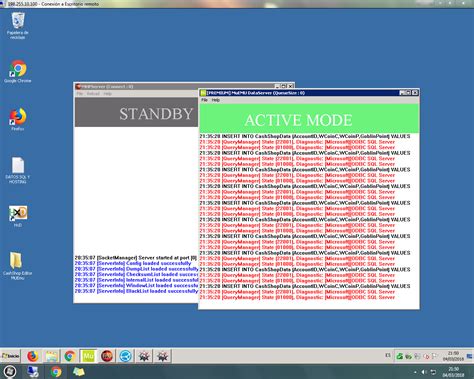The height and width of the screenshot is (379, 474).
Task: Click the volume speaker icon in the local tray
Action: (424, 372)
